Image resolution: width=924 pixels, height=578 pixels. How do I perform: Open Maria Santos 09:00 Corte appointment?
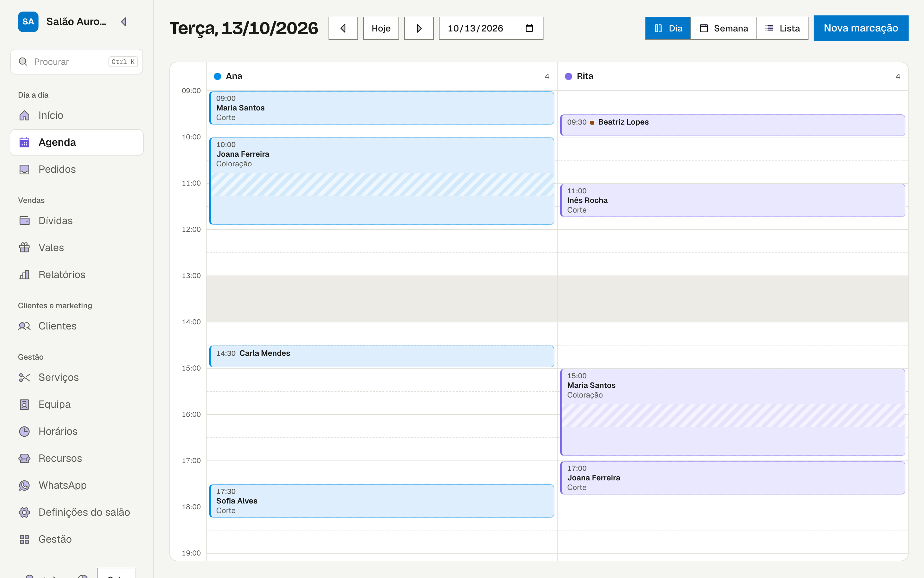tap(382, 108)
